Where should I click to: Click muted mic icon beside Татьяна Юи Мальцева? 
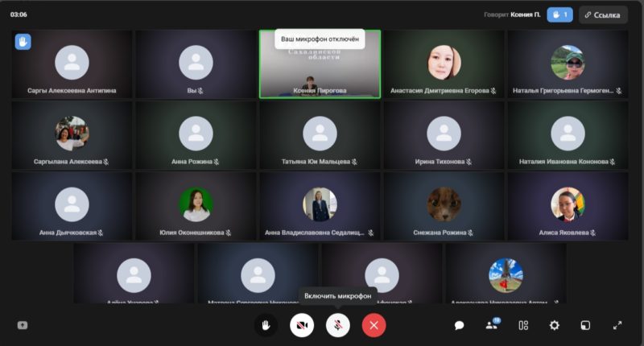(x=354, y=162)
